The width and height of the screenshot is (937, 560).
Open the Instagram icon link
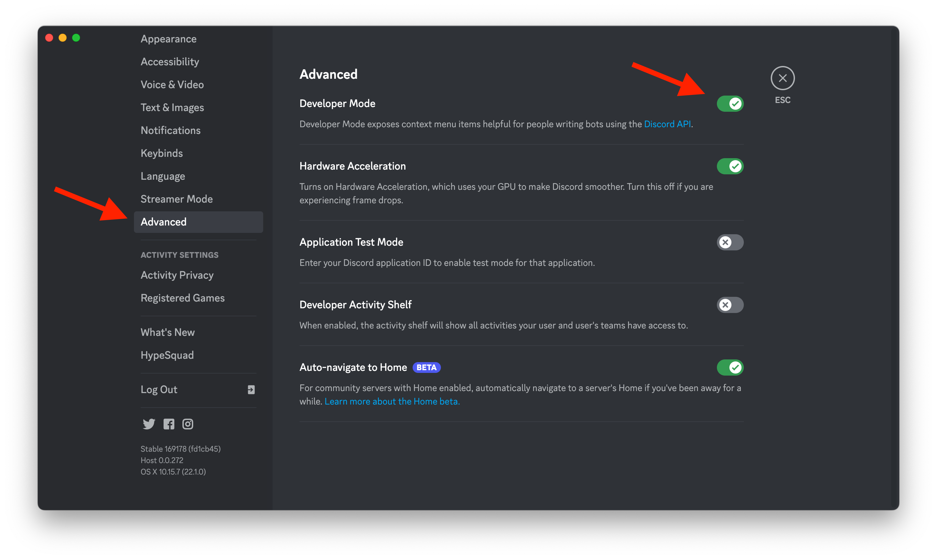pyautogui.click(x=187, y=424)
